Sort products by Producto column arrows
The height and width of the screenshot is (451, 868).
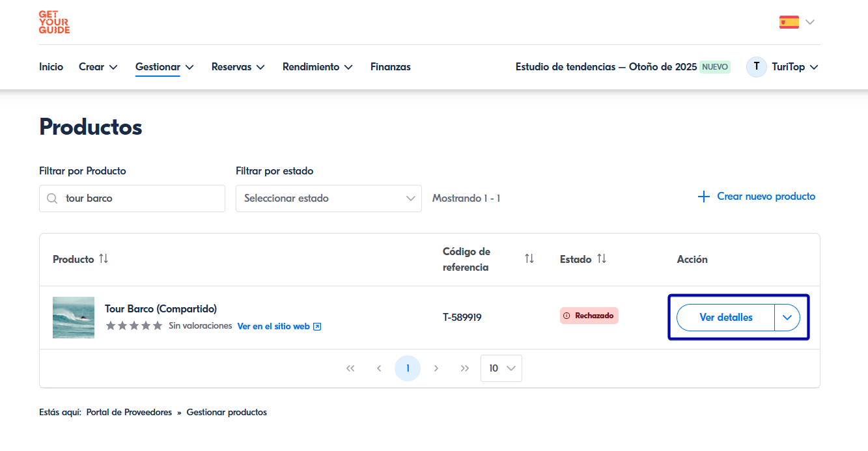[x=104, y=259]
